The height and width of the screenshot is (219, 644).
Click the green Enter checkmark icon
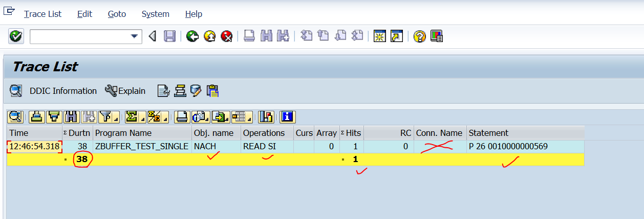tap(16, 36)
